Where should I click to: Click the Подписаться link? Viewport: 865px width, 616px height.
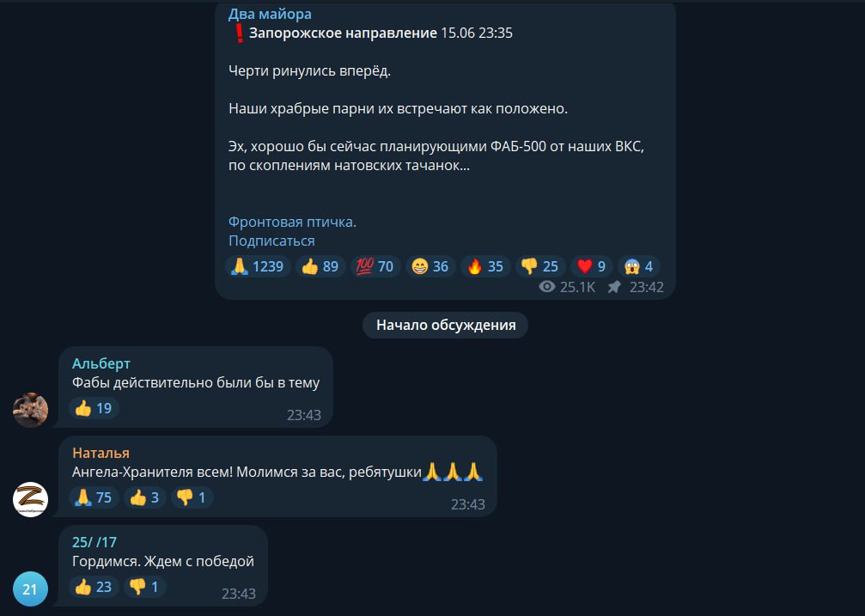point(271,241)
